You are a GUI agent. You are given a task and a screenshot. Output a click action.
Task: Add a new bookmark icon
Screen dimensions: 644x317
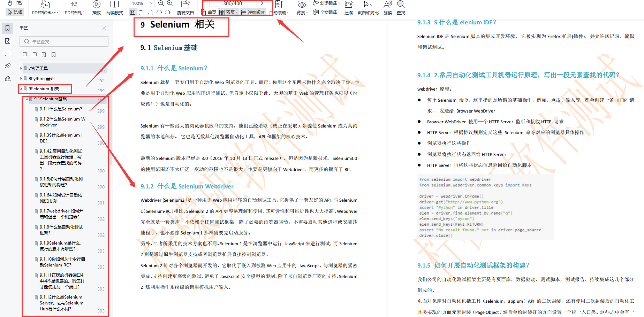click(44, 55)
